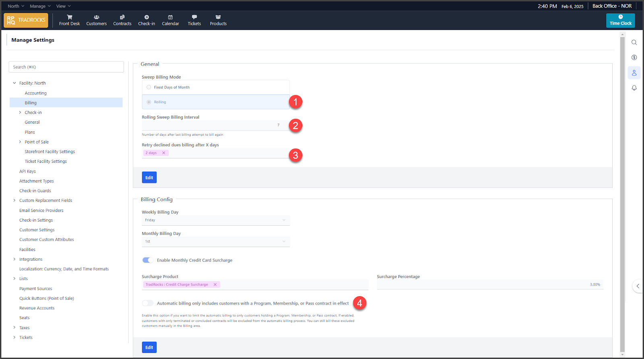Image resolution: width=644 pixels, height=359 pixels.
Task: Enable automatic billing contract-only toggle
Action: tap(148, 303)
